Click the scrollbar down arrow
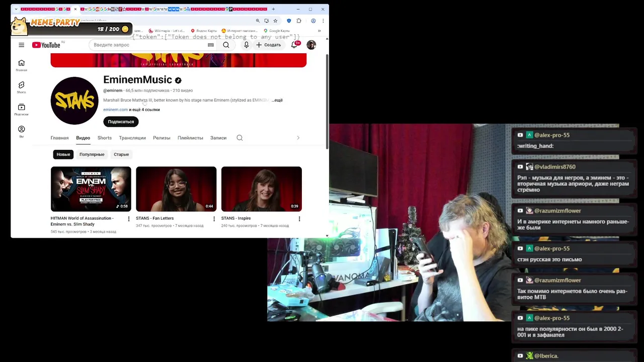This screenshot has height=362, width=644. pos(327,235)
